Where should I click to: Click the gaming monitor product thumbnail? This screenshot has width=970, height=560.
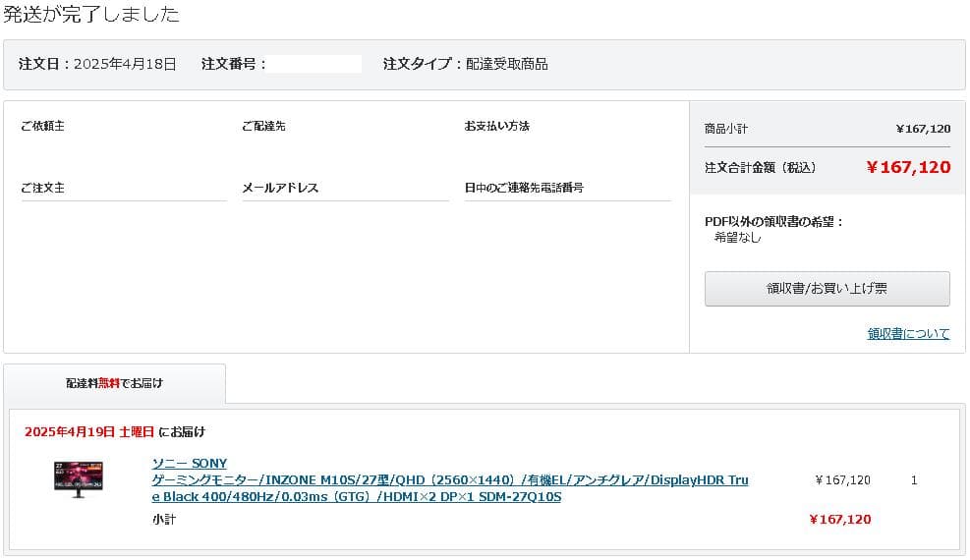(79, 479)
